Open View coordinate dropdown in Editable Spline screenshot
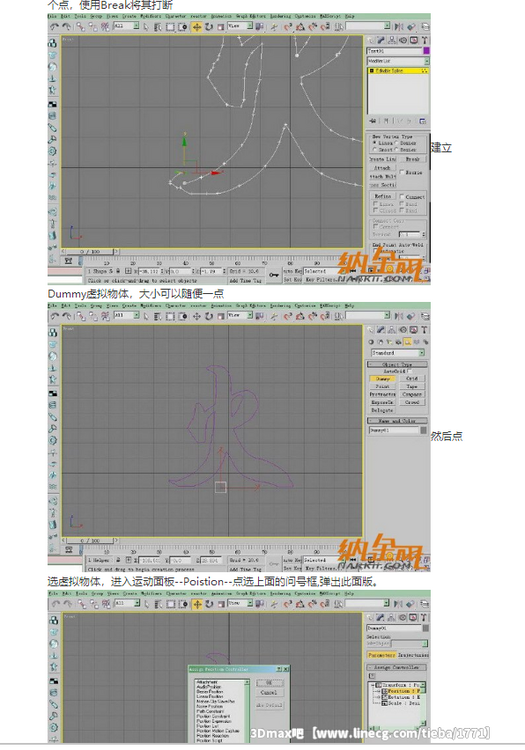Viewport: 525px width, 750px height. click(241, 26)
